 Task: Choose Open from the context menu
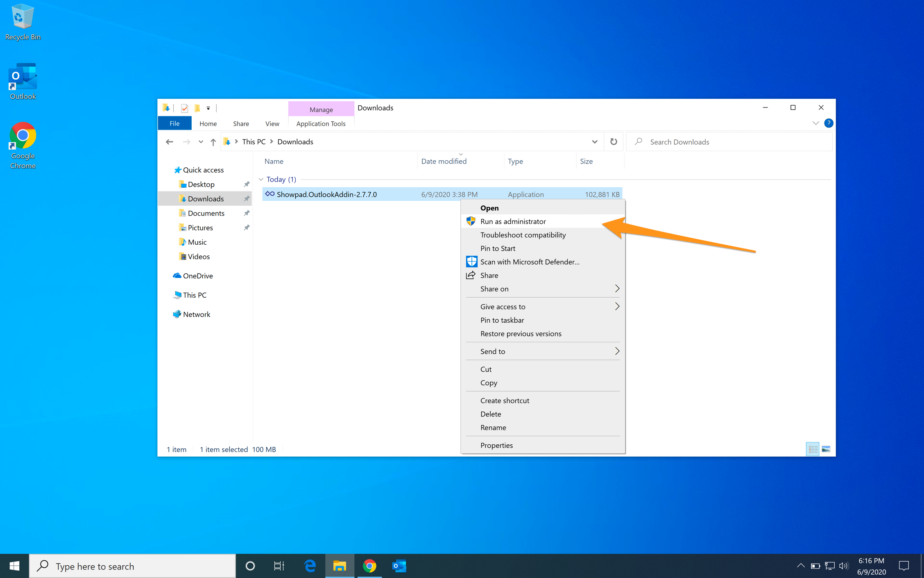543,208
